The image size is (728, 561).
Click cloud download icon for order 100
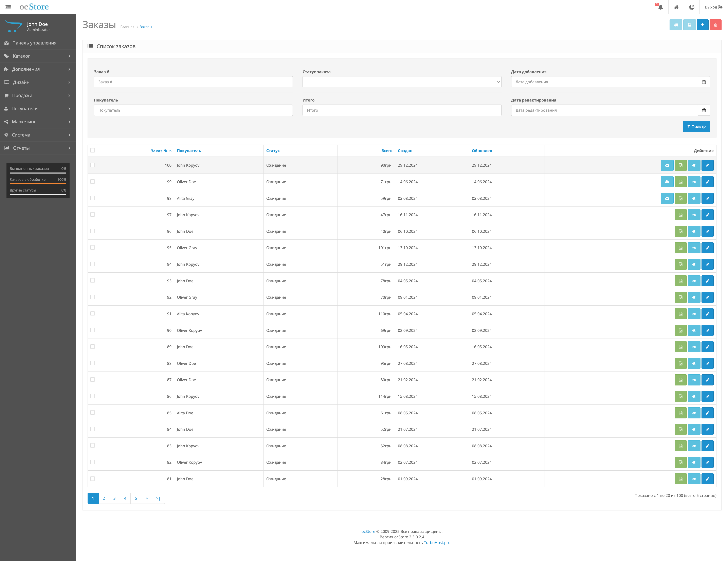click(667, 165)
